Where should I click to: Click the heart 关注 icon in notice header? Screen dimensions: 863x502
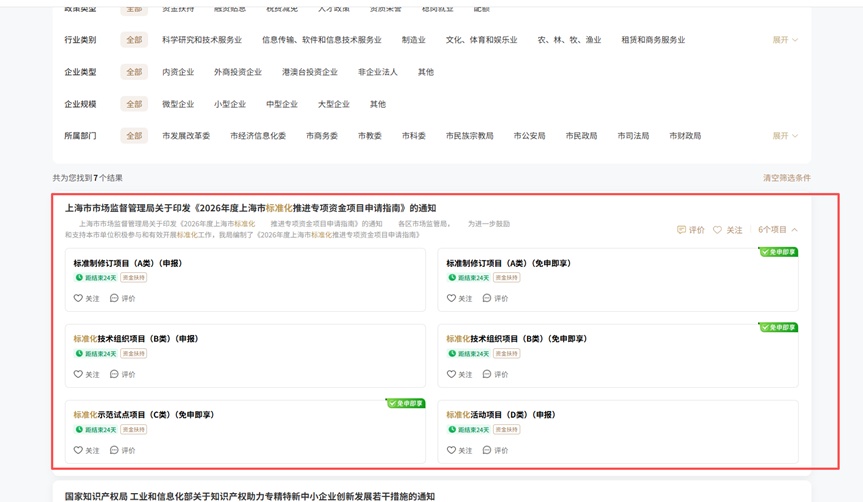pyautogui.click(x=717, y=230)
